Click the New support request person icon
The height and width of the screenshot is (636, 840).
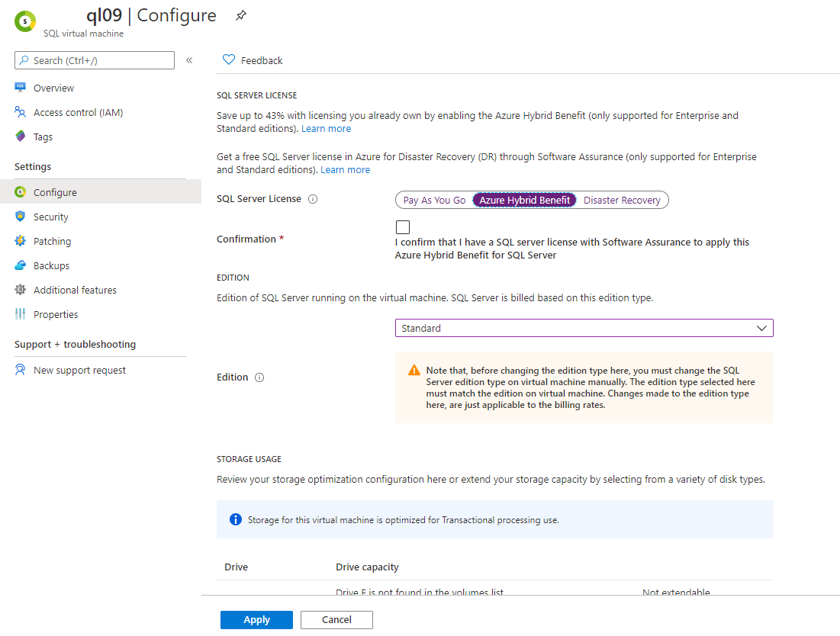pyautogui.click(x=21, y=370)
